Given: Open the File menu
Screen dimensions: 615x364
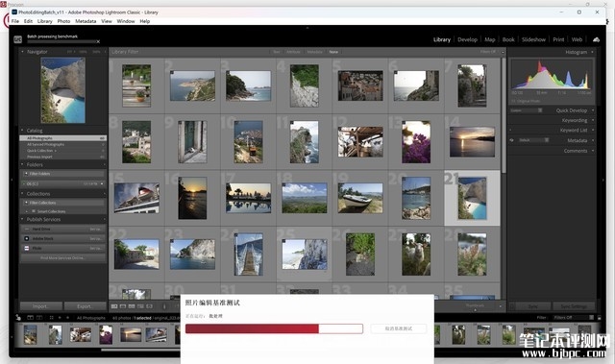Looking at the screenshot, I should click(15, 21).
